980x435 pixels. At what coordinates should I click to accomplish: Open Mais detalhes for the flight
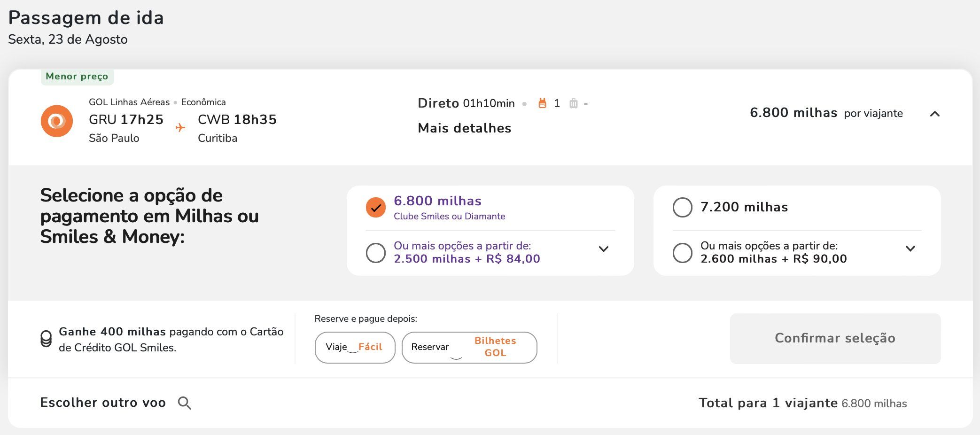(x=464, y=128)
